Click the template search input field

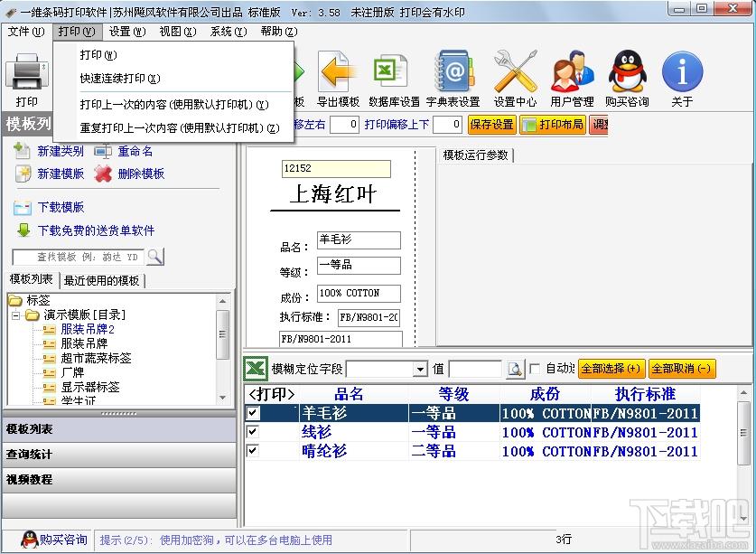(x=79, y=258)
